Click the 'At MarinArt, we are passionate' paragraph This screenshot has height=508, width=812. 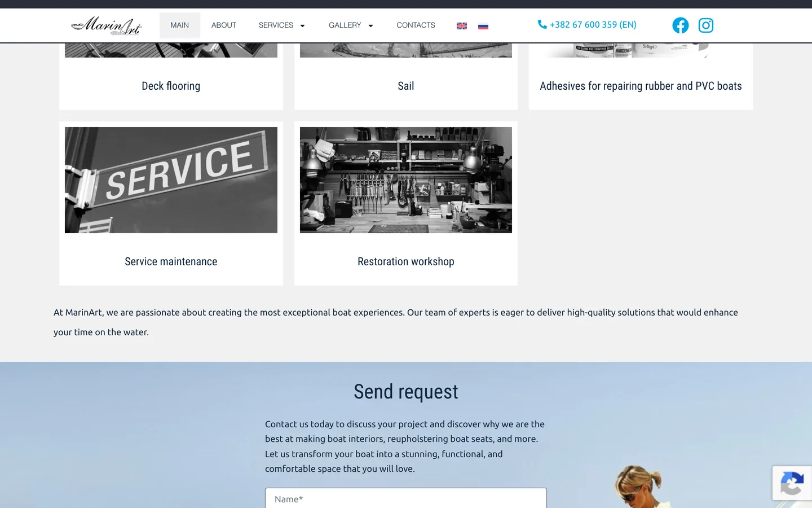[x=396, y=322]
